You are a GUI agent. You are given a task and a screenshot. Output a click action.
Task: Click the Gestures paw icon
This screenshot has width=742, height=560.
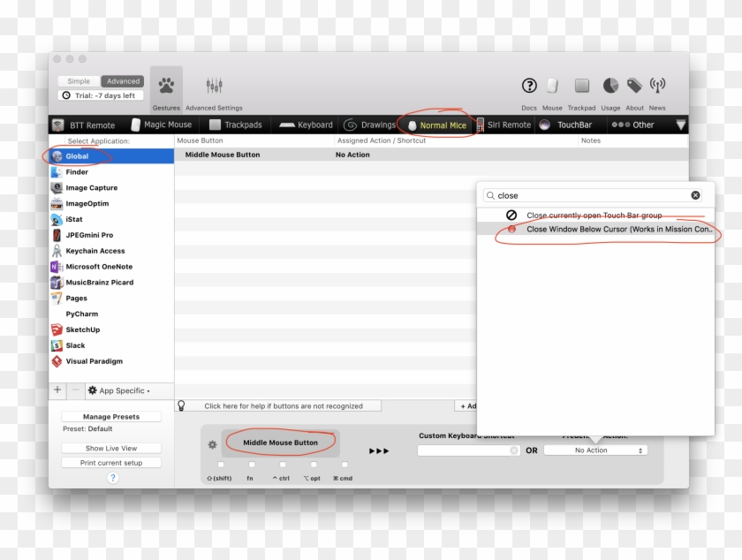tap(164, 87)
